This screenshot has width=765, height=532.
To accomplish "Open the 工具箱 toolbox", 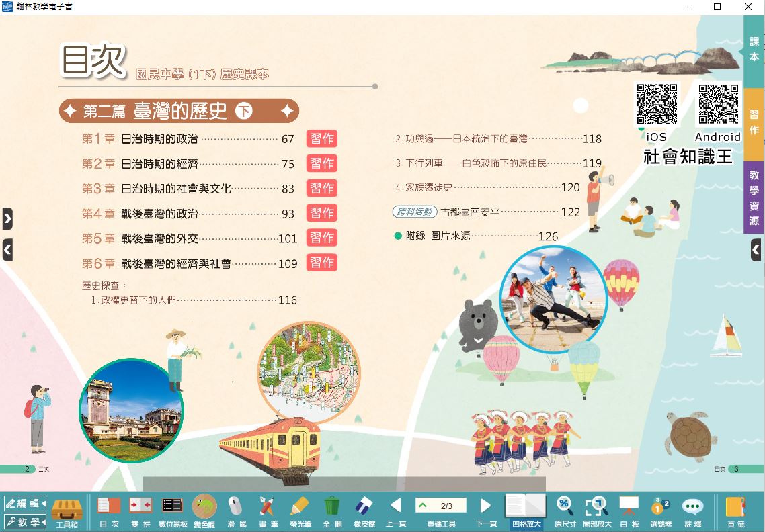I will [67, 511].
